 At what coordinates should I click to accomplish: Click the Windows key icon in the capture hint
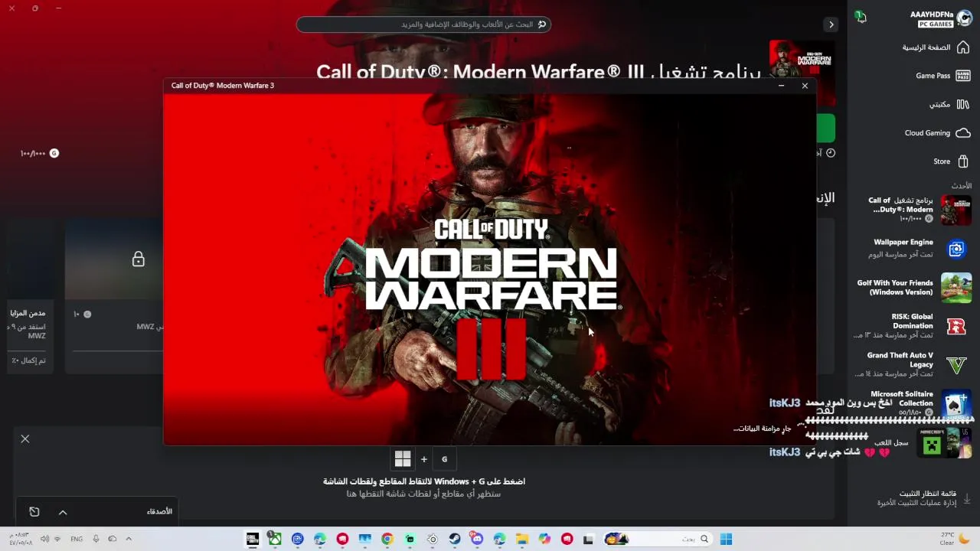tap(403, 459)
